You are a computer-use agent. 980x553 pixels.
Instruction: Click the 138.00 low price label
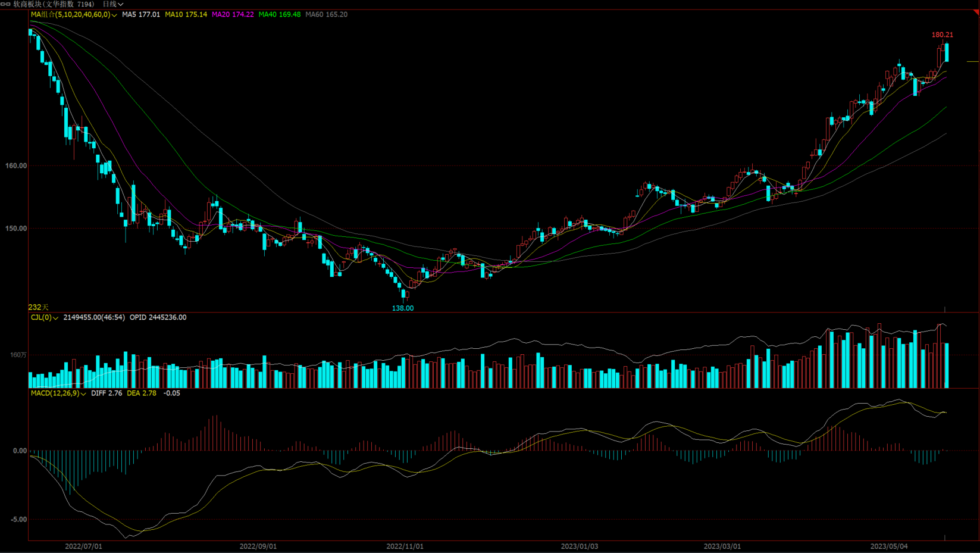[x=402, y=308]
